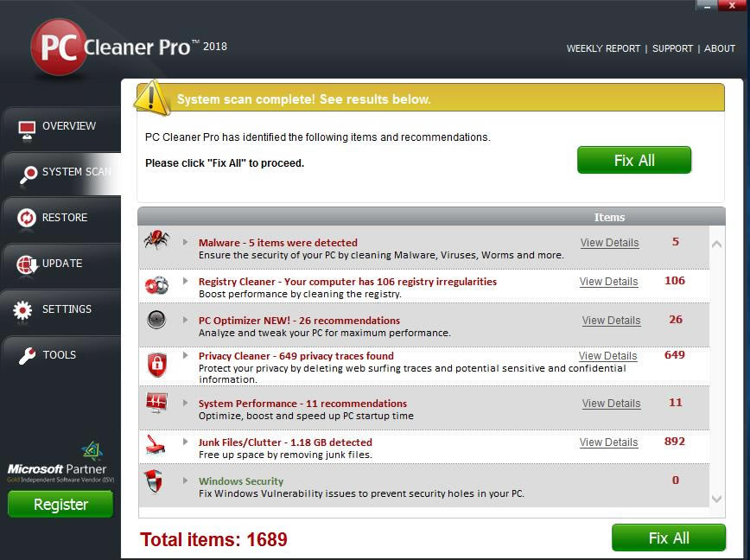View Details for Malware items

[x=609, y=243]
